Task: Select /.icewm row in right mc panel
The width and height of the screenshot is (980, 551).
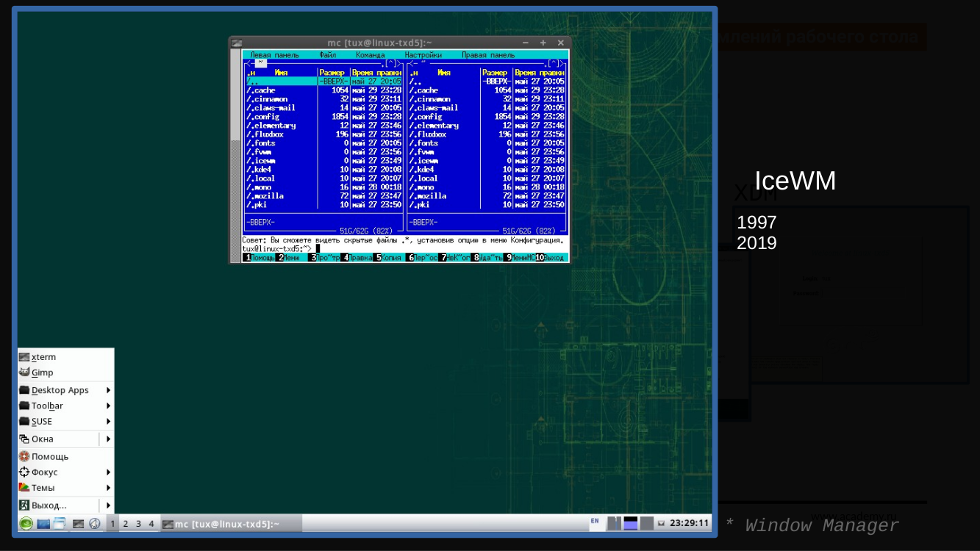Action: 487,161
